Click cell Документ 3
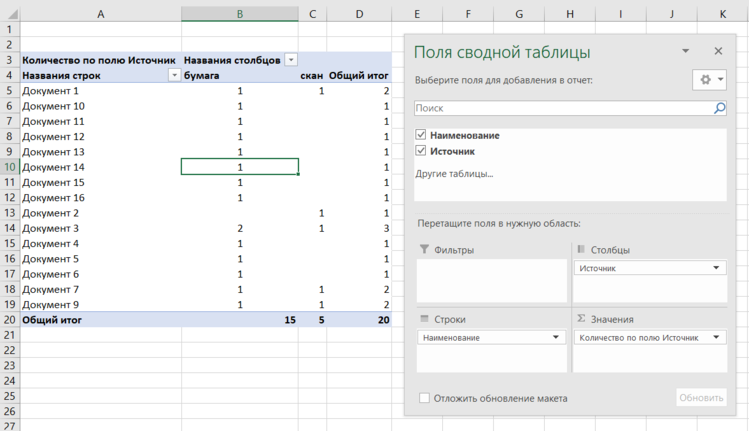The height and width of the screenshot is (431, 749). coord(101,228)
